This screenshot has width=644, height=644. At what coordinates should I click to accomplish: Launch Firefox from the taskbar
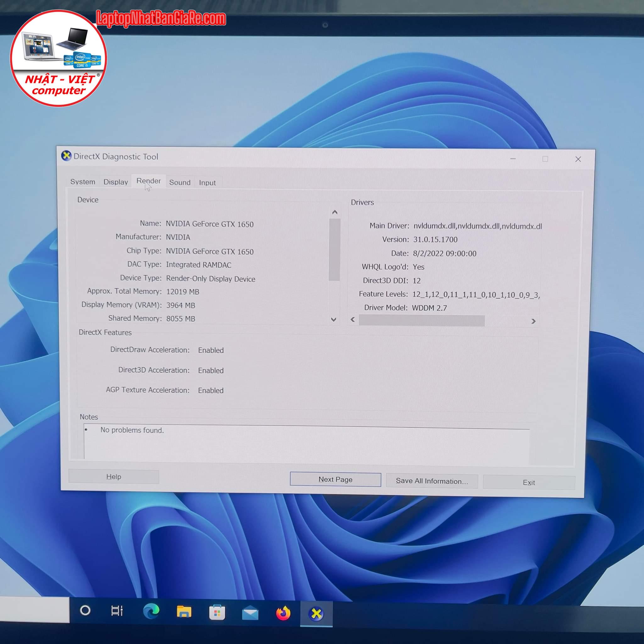[x=283, y=613]
